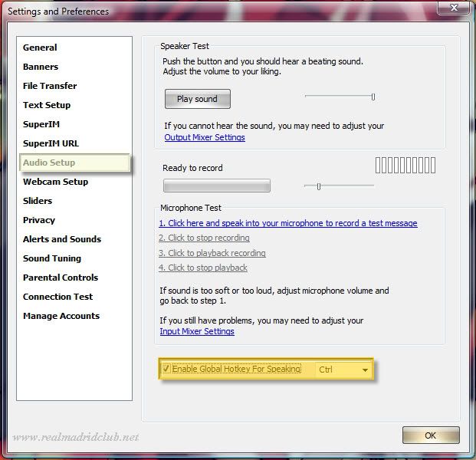Click the recording progress bar

coord(217,186)
